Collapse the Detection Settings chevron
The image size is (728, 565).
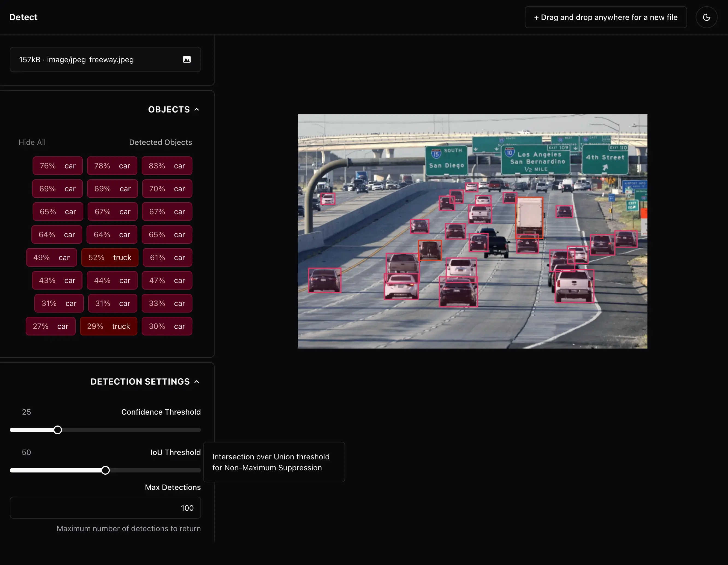197,382
